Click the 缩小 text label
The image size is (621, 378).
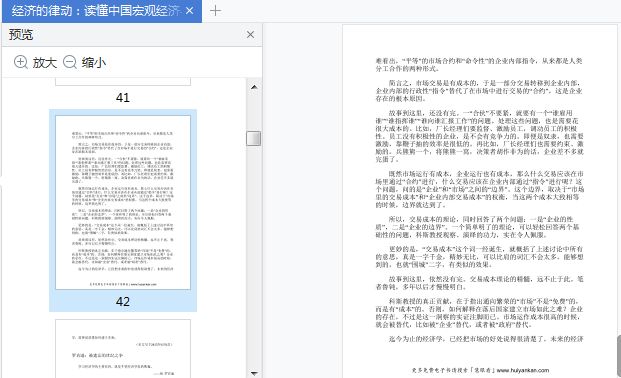94,63
